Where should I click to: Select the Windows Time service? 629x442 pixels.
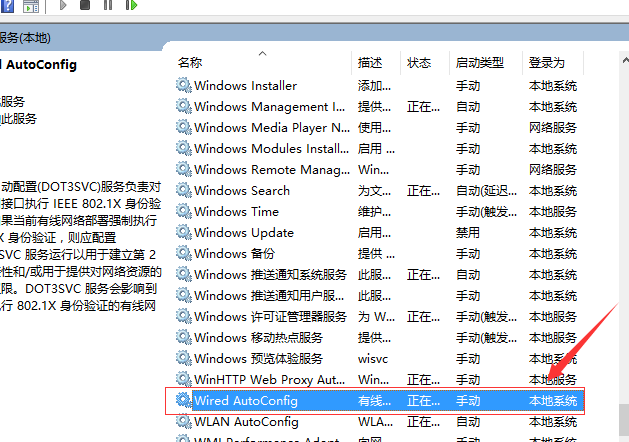[x=236, y=212]
